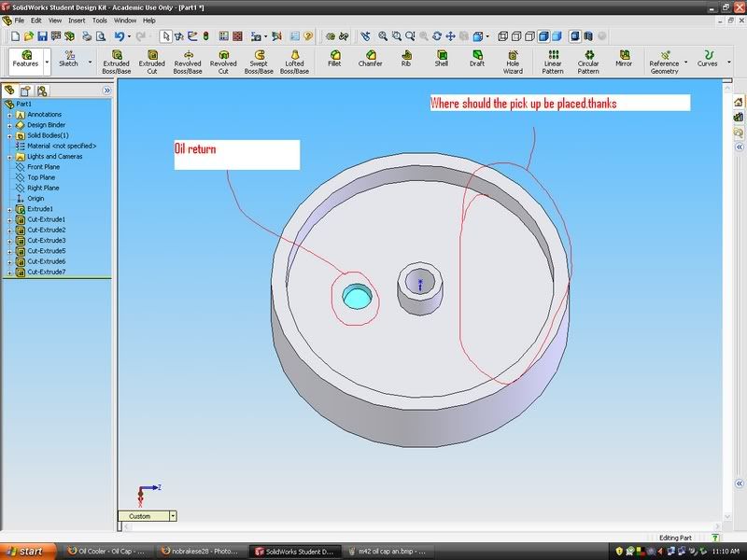Expand the Solid Bodies(1) tree node
This screenshot has width=747, height=560.
coord(8,135)
